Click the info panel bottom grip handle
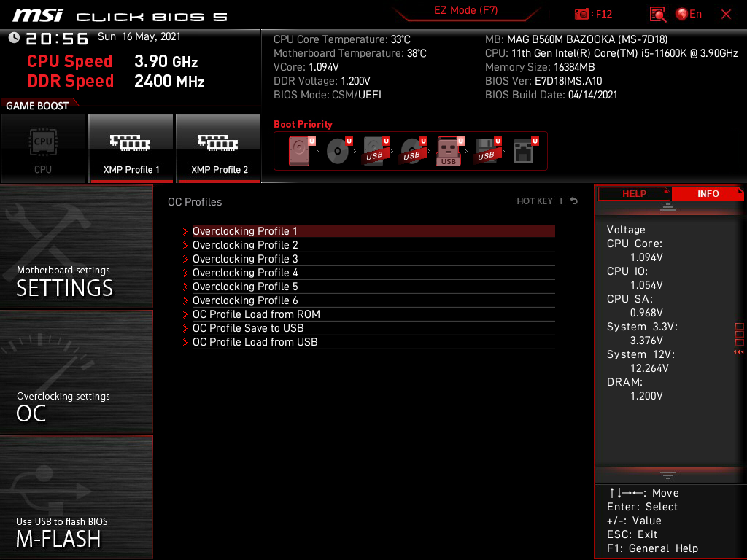747x560 pixels. tap(668, 475)
